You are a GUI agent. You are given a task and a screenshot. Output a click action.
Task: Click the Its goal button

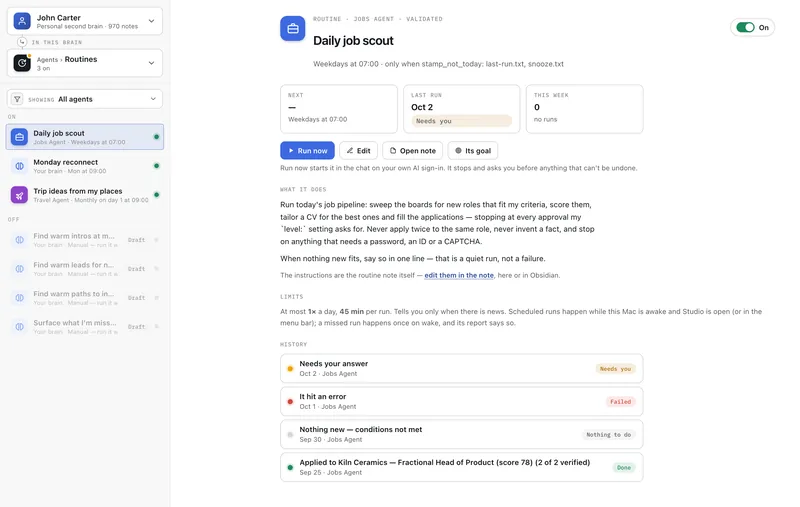473,150
